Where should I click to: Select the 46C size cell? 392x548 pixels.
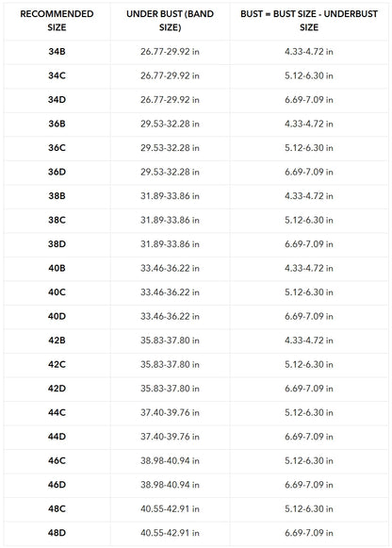[57, 460]
